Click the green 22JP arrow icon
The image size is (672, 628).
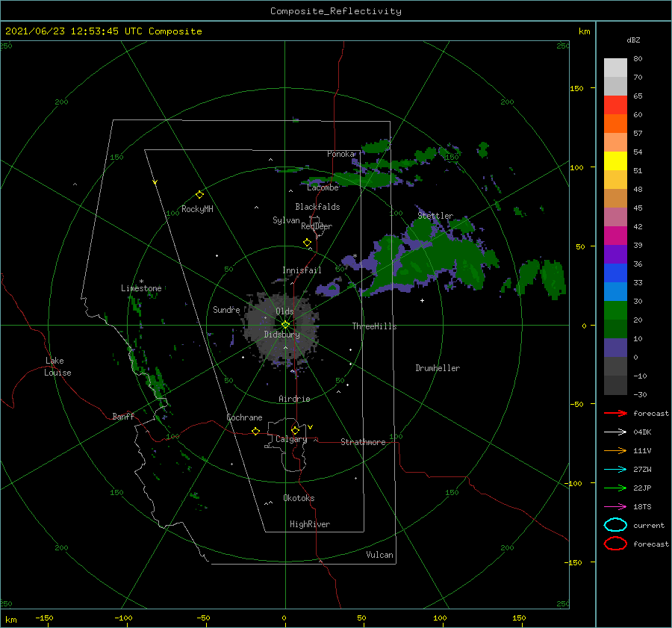615,488
